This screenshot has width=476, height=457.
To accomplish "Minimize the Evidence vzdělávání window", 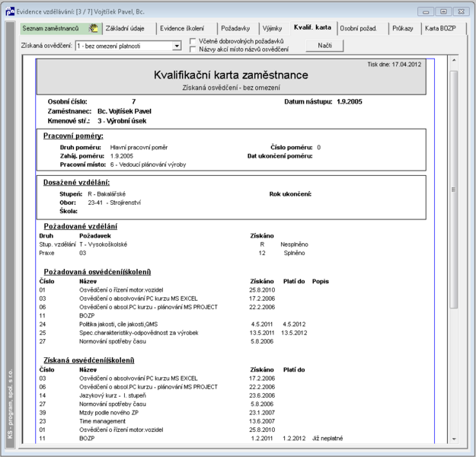I will pyautogui.click(x=426, y=11).
